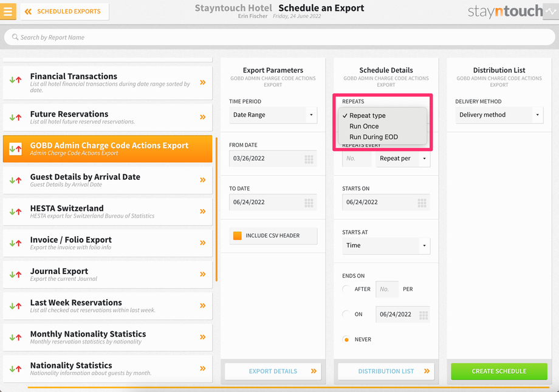559x392 pixels.
Task: Click the After No. occurrences field
Action: click(387, 289)
